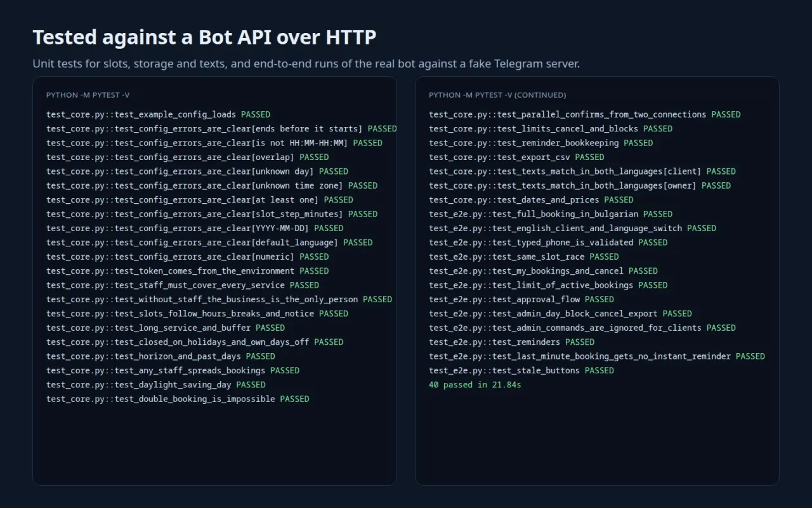Click the test_parallel_confirms_from_two_connections line

tap(585, 115)
